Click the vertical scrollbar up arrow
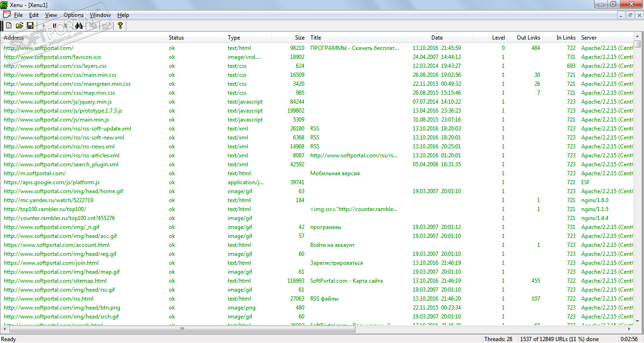Viewport: 644px width, 343px height. tap(637, 37)
